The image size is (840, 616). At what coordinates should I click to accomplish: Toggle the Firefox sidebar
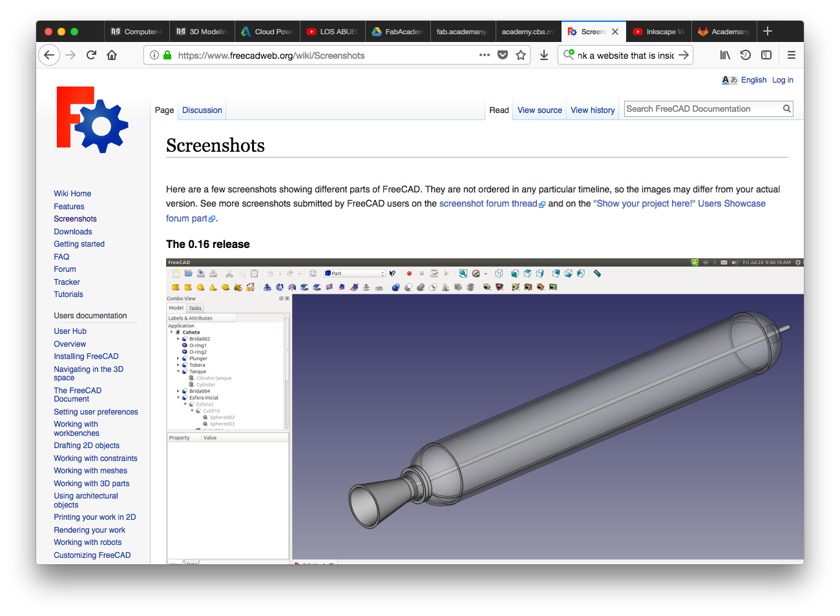(766, 56)
